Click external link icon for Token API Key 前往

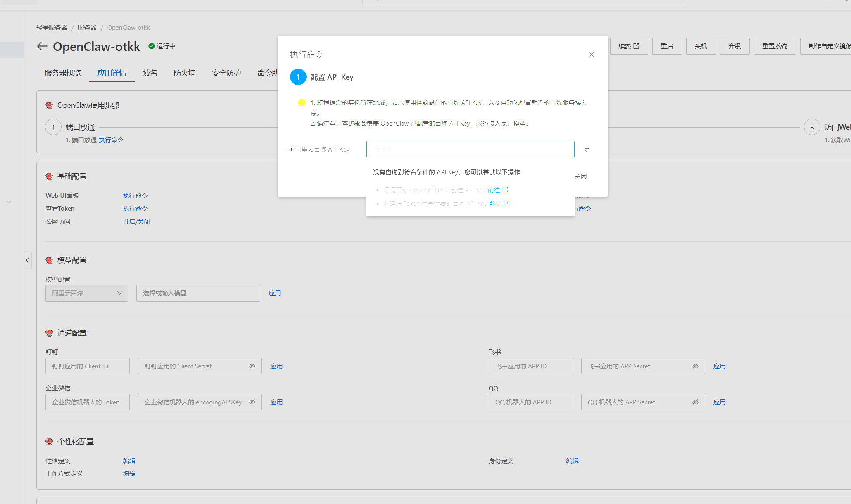[x=507, y=203]
